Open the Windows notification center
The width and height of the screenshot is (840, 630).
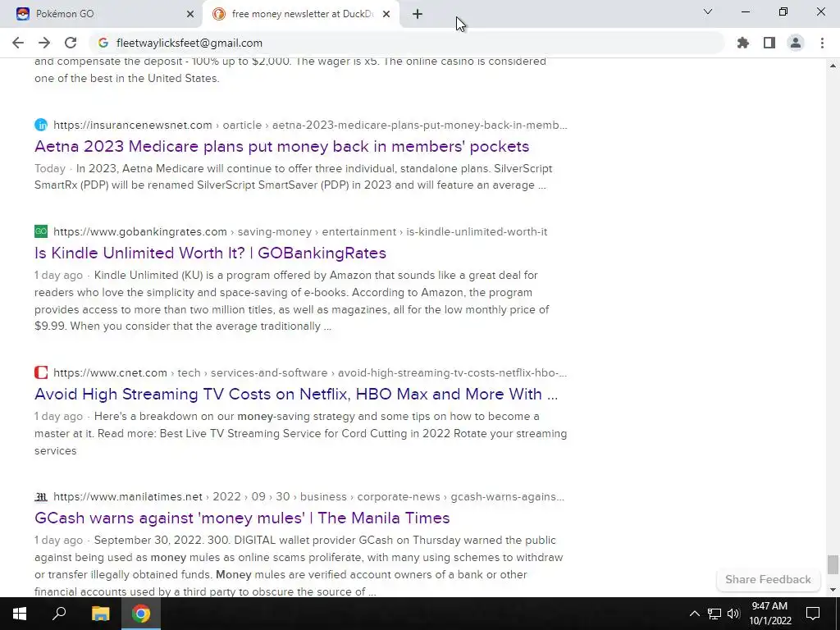[813, 614]
